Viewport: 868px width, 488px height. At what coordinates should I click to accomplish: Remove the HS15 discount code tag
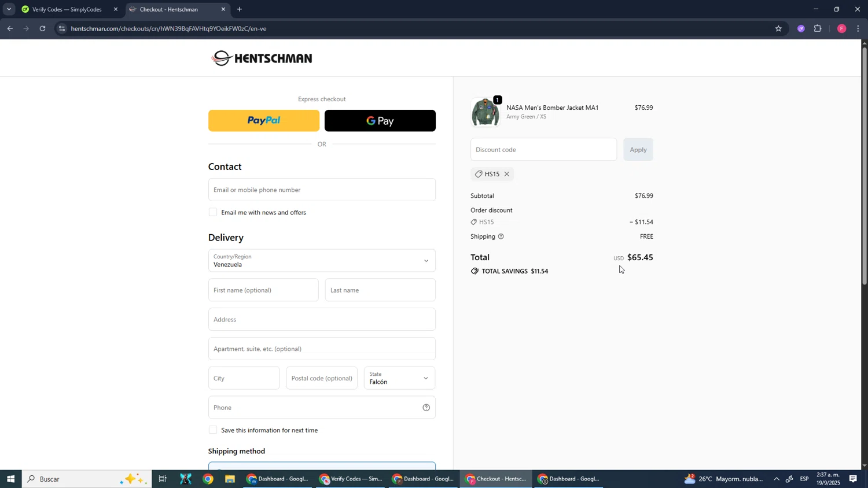[x=507, y=174]
